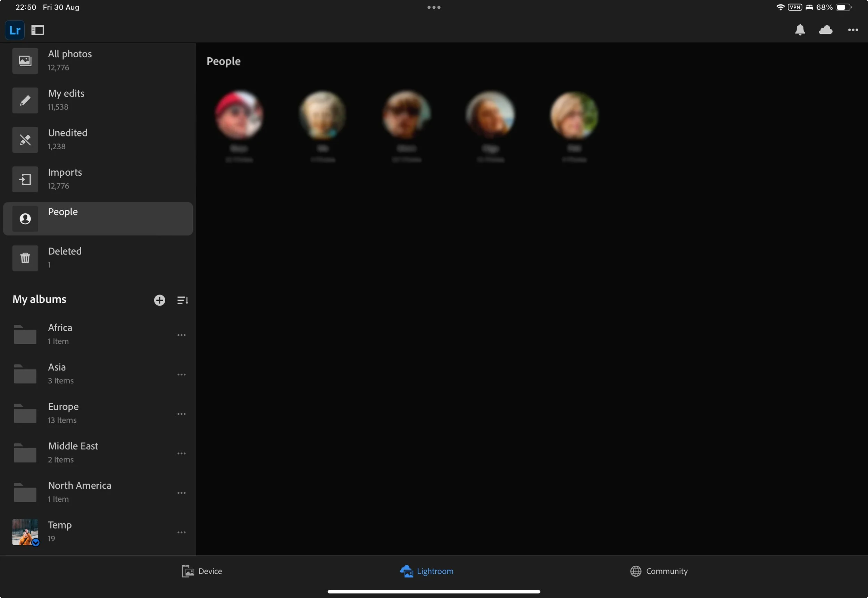This screenshot has height=598, width=868.
Task: Select the North America folder
Action: pyautogui.click(x=80, y=492)
